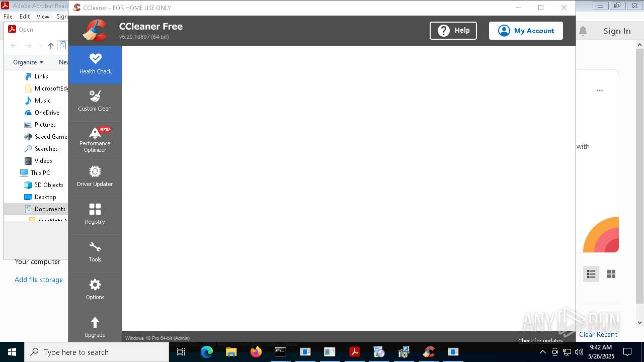Launch Firefox from the taskbar
The image size is (644, 362).
(256, 352)
